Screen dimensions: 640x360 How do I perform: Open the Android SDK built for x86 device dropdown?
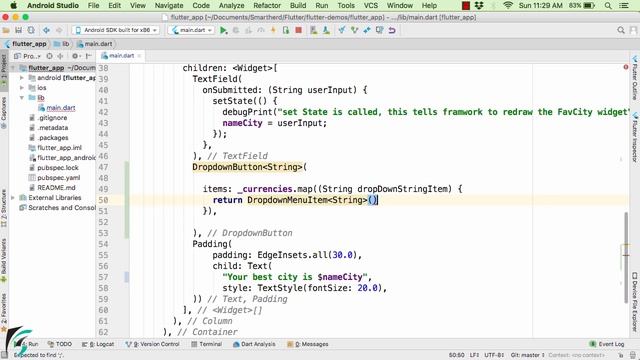pyautogui.click(x=116, y=30)
